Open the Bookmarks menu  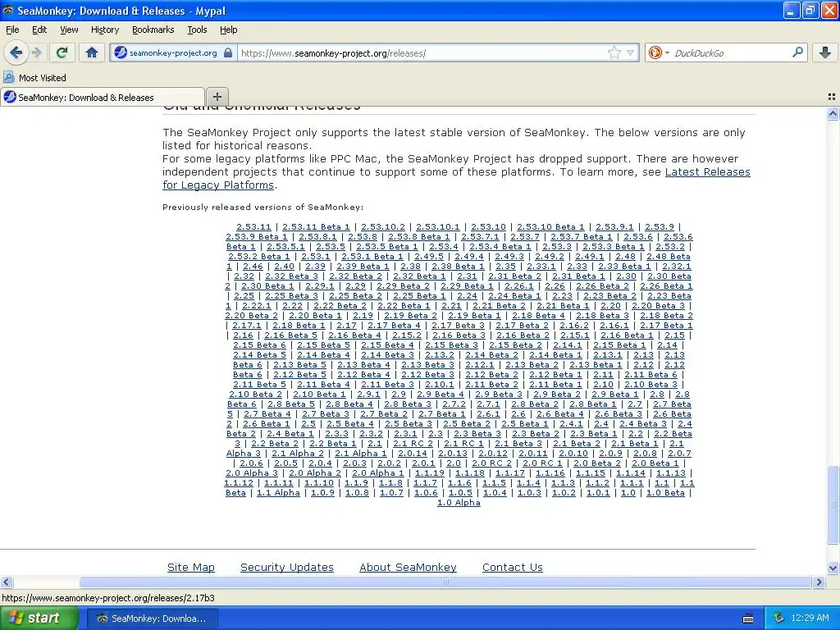coord(153,30)
